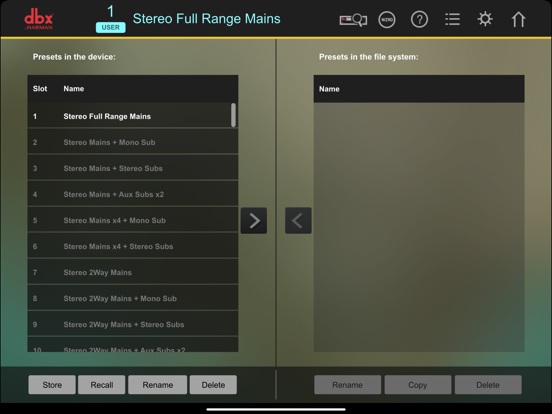
Task: Select preset Stereo 2Way Mains + Stereo Subs
Action: click(133, 325)
